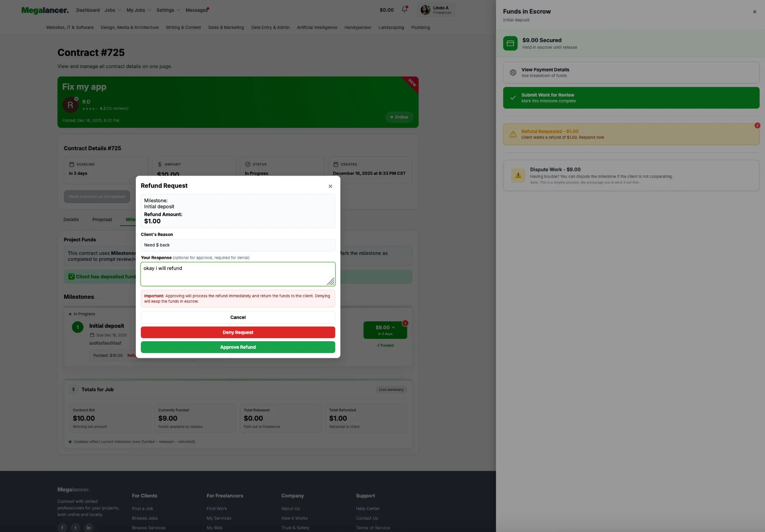Click the warning icon on the Refund Requested alert

coord(513,134)
